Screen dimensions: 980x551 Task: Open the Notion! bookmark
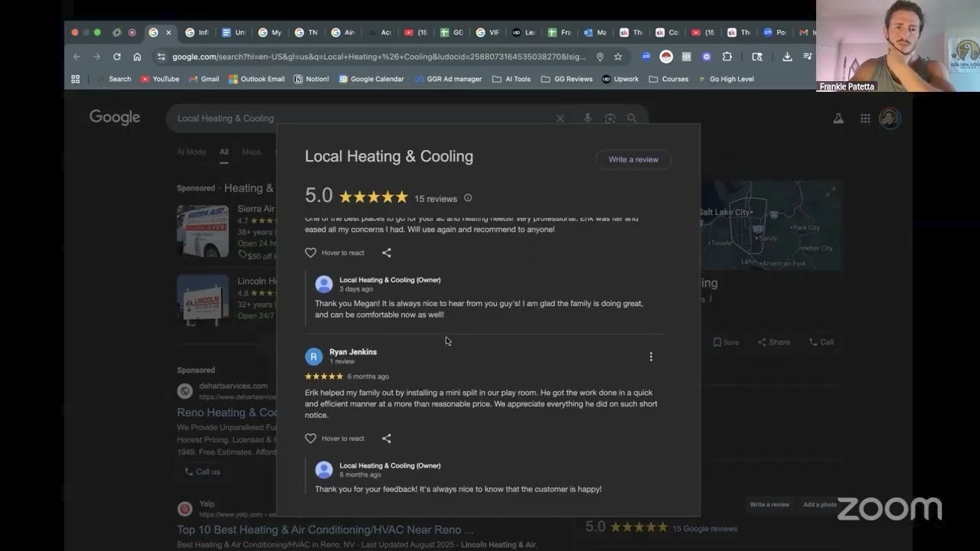312,79
